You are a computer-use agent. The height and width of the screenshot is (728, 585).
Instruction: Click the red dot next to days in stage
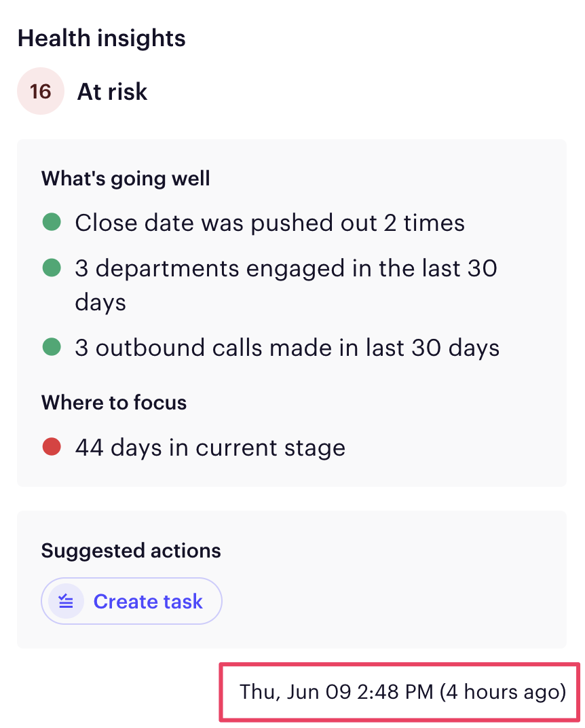51,447
